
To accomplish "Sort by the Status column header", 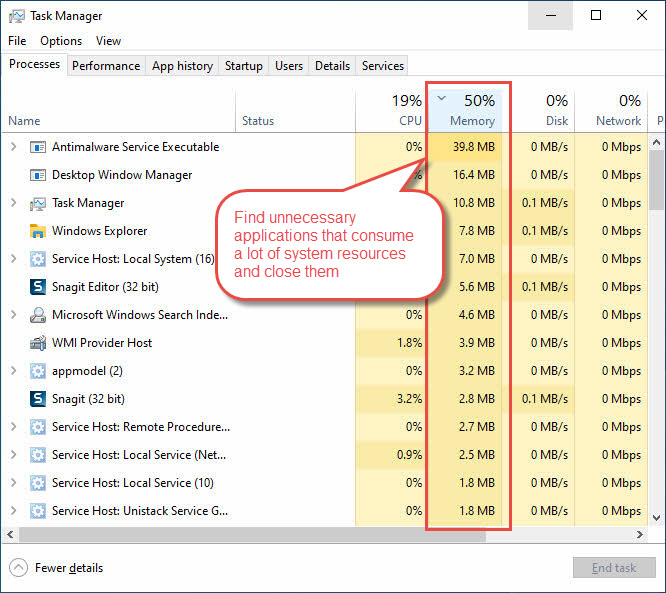I will (x=295, y=111).
